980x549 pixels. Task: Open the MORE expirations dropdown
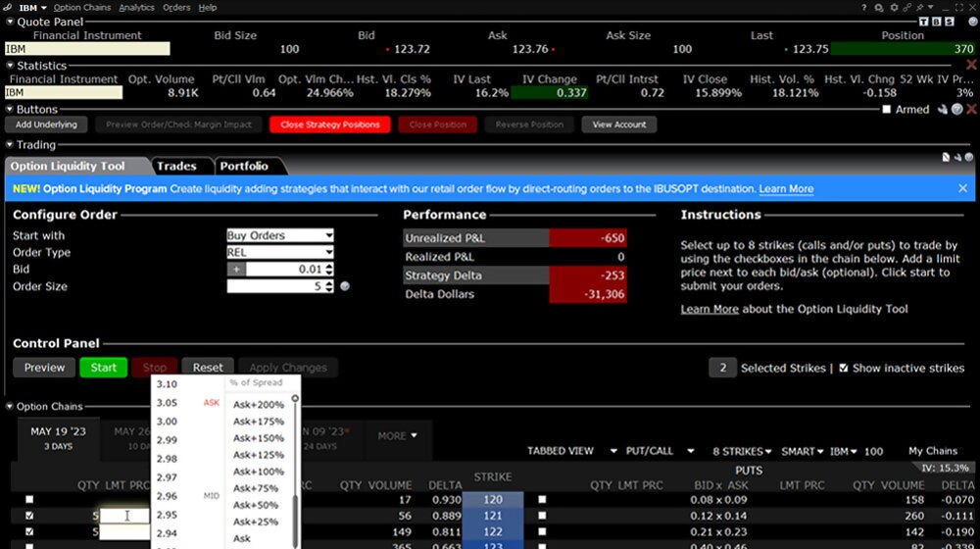tap(398, 436)
